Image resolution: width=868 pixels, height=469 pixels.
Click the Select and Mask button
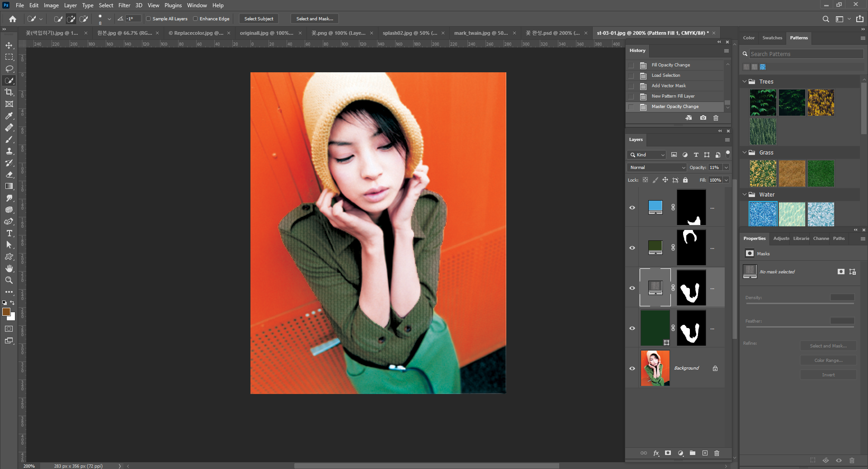pos(315,19)
